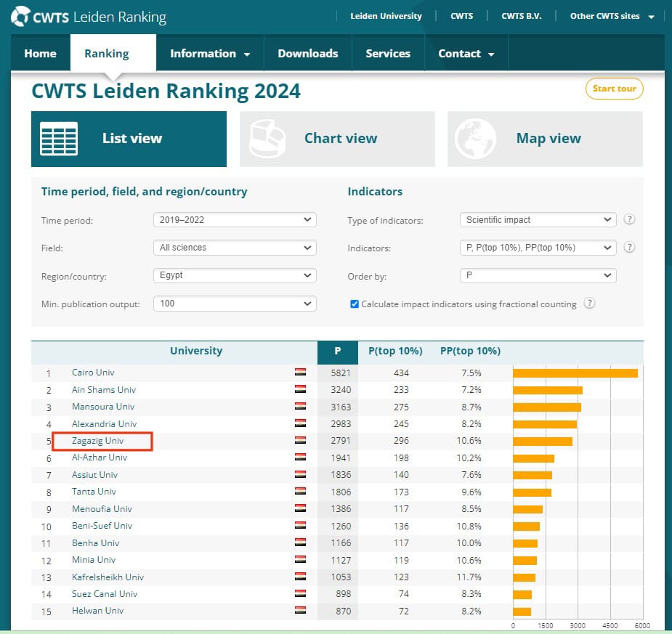Click the Egypt flag beside Cairo Univ
This screenshot has width=672, height=634.
click(300, 373)
